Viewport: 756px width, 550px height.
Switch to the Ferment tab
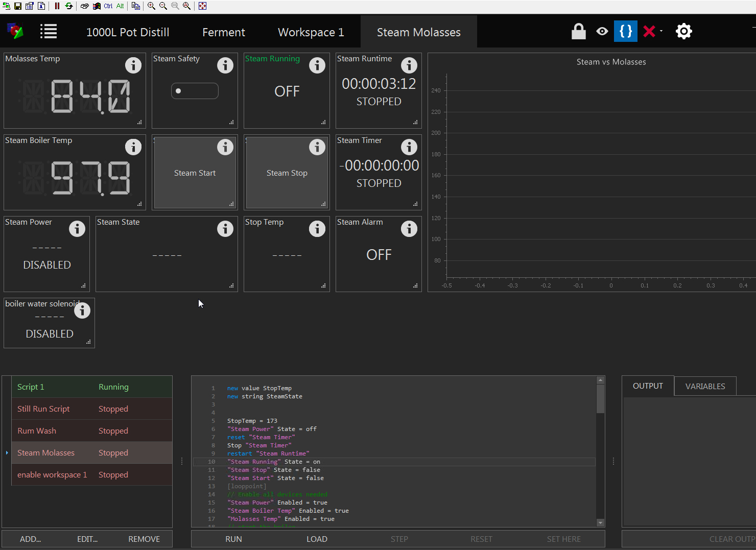pyautogui.click(x=224, y=32)
